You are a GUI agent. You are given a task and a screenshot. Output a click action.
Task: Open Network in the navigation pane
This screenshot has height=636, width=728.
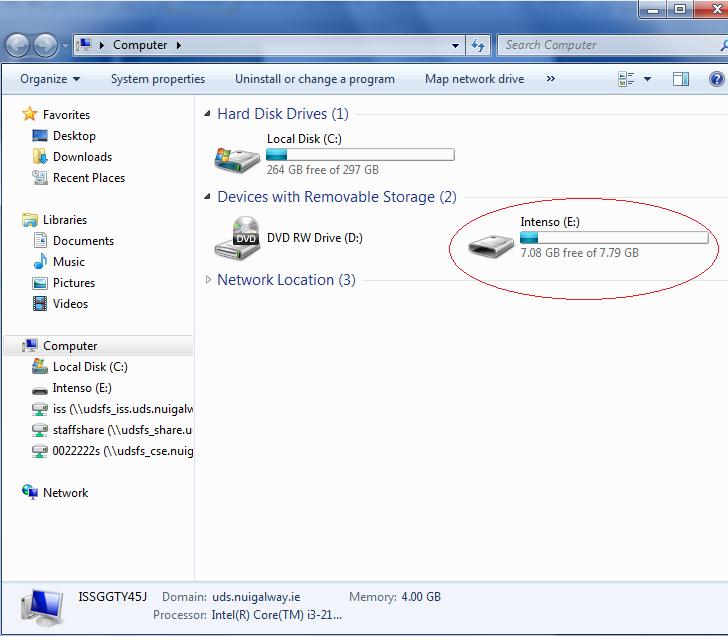(x=65, y=493)
